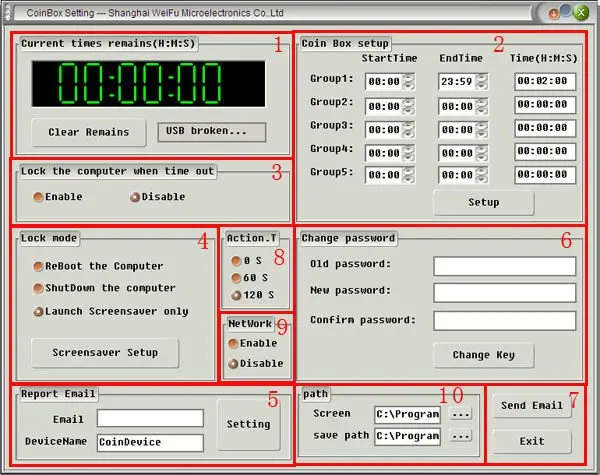Click the Group2 StartTime spinner arrows
This screenshot has height=475, width=600.
409,106
